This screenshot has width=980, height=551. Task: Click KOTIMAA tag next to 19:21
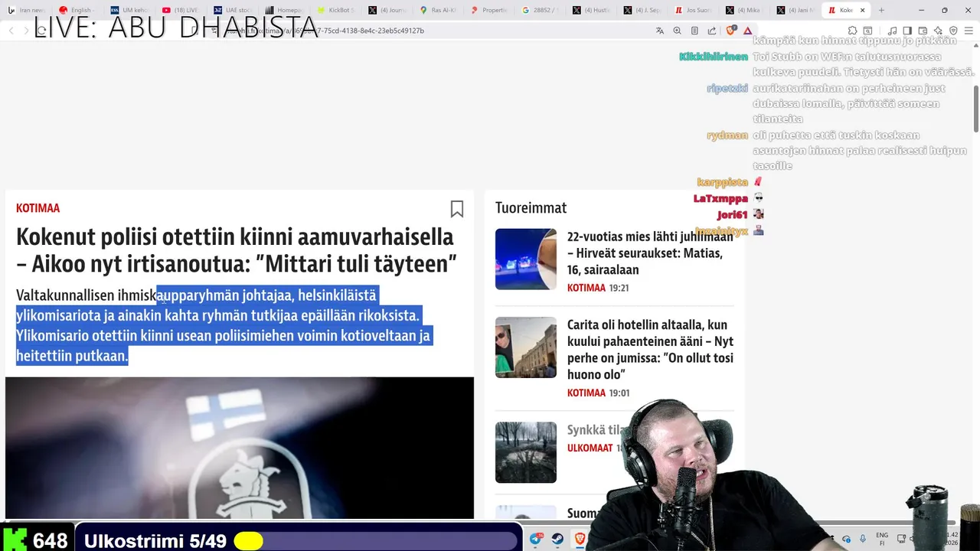[x=586, y=288]
